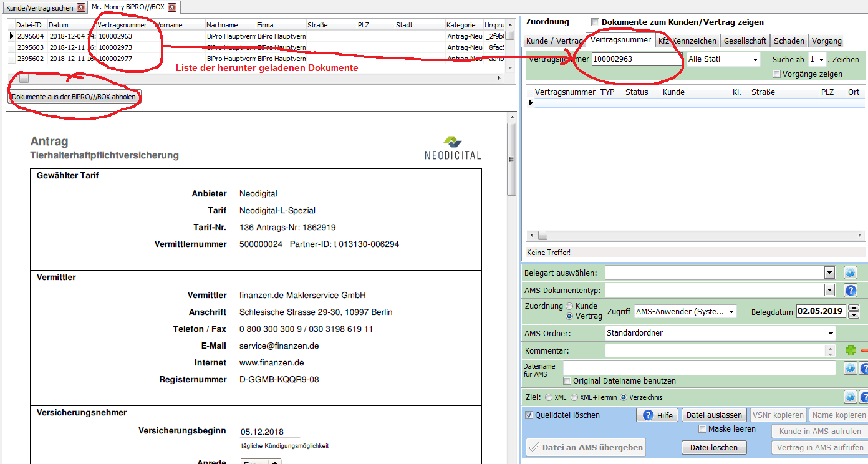This screenshot has width=868, height=464.
Task: Decrease Belegdatum with down stepper arrow
Action: [854, 315]
